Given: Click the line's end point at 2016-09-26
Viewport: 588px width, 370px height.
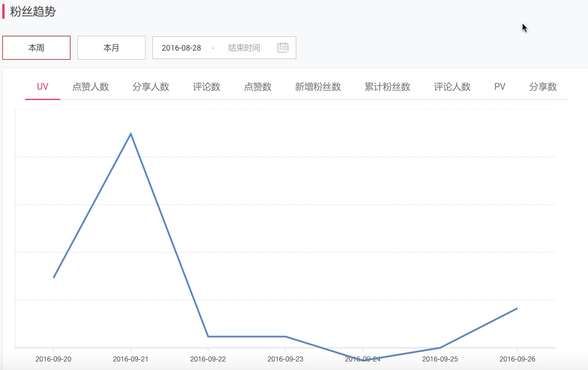Looking at the screenshot, I should (517, 309).
